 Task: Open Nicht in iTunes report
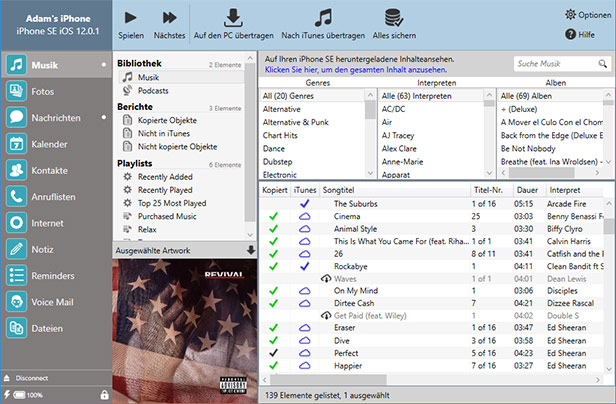click(x=181, y=133)
